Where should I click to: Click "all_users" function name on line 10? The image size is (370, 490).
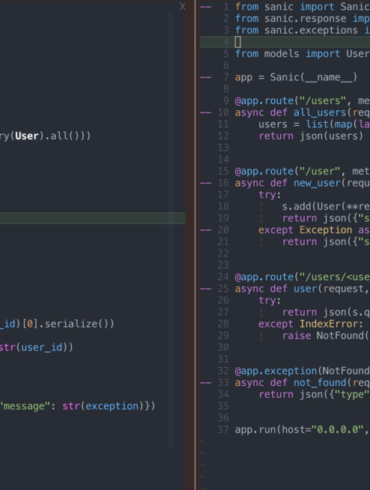pos(320,113)
